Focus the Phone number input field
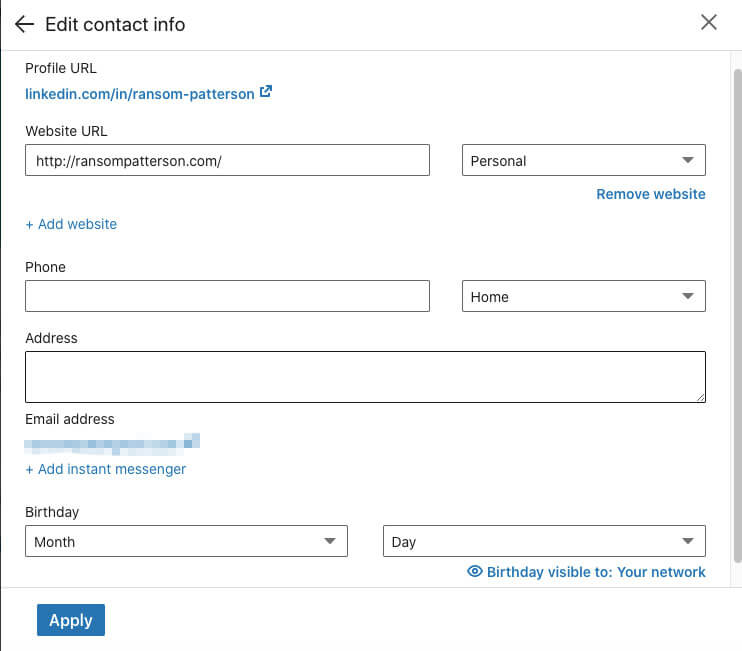742x651 pixels. (228, 296)
